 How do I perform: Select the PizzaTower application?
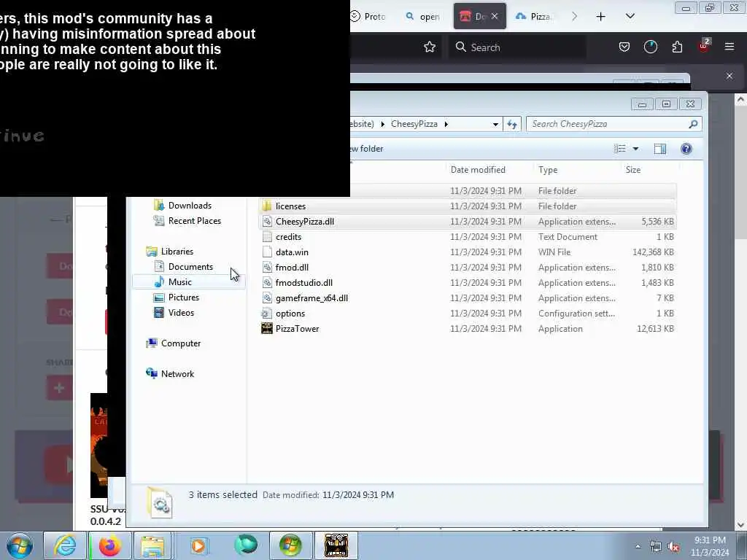point(467,329)
